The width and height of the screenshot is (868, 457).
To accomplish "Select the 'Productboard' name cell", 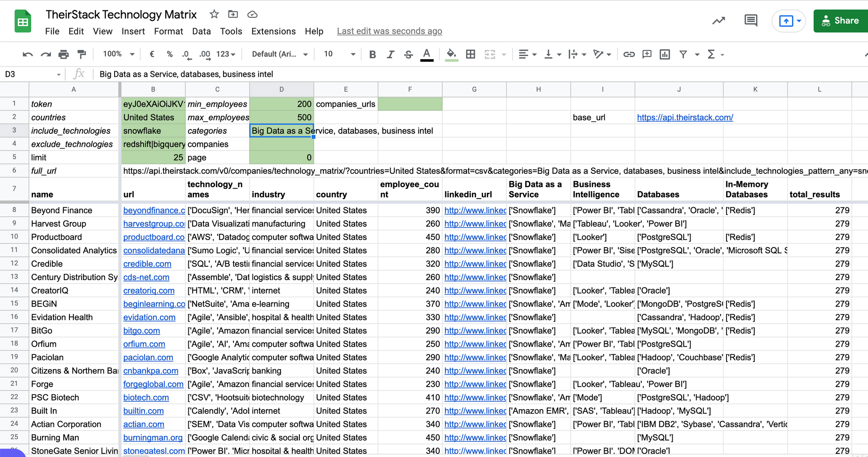I will [74, 237].
